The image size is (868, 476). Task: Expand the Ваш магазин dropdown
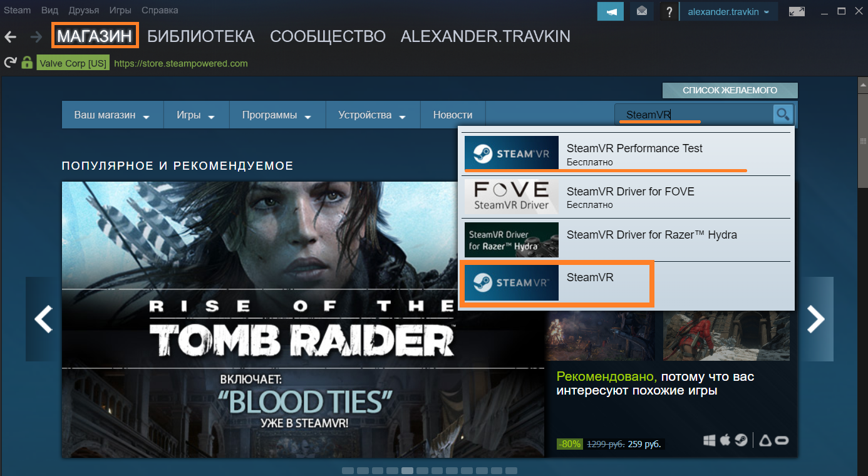pyautogui.click(x=112, y=115)
